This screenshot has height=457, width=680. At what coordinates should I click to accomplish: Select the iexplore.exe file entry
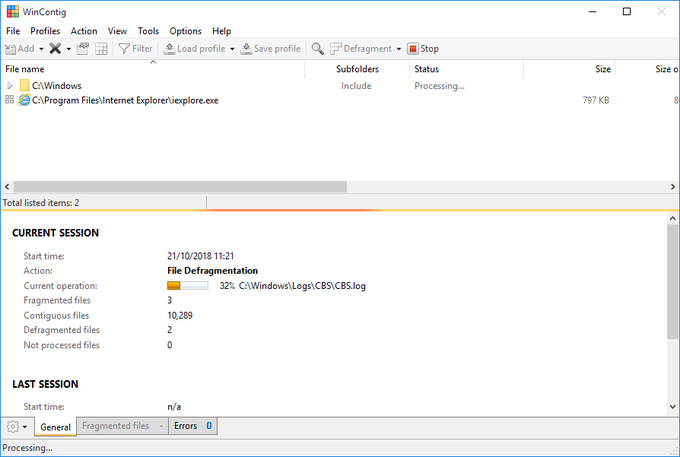pyautogui.click(x=125, y=101)
